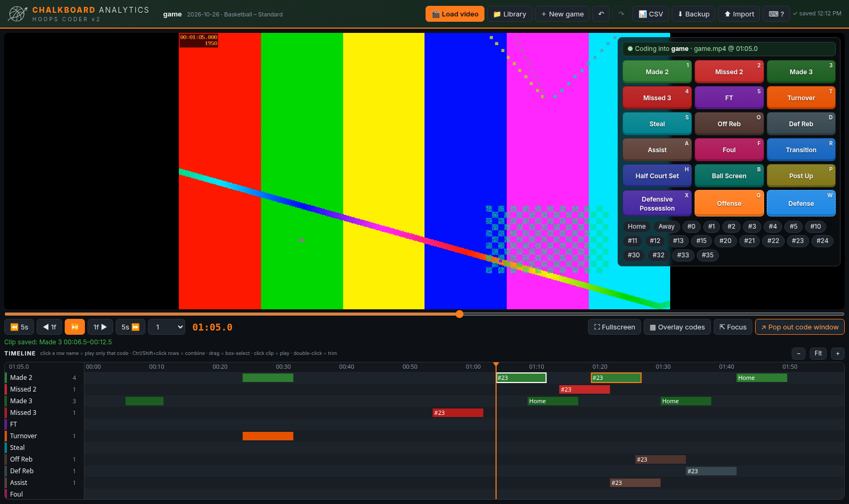Click Load video button
The width and height of the screenshot is (849, 504).
pos(455,14)
